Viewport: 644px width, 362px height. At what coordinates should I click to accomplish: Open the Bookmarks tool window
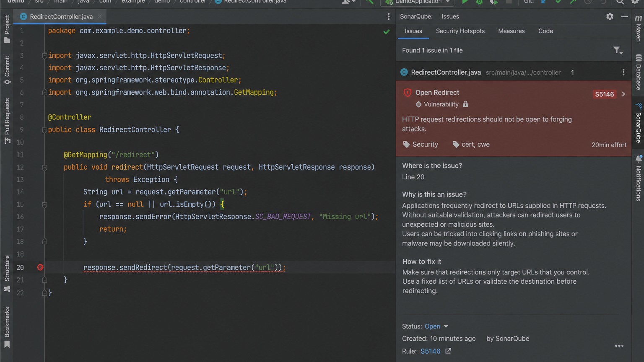click(x=7, y=327)
